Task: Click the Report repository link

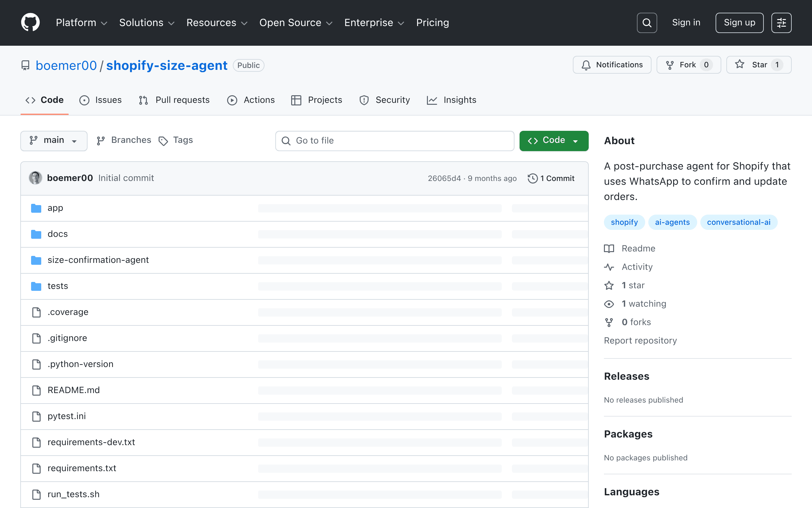Action: coord(640,341)
